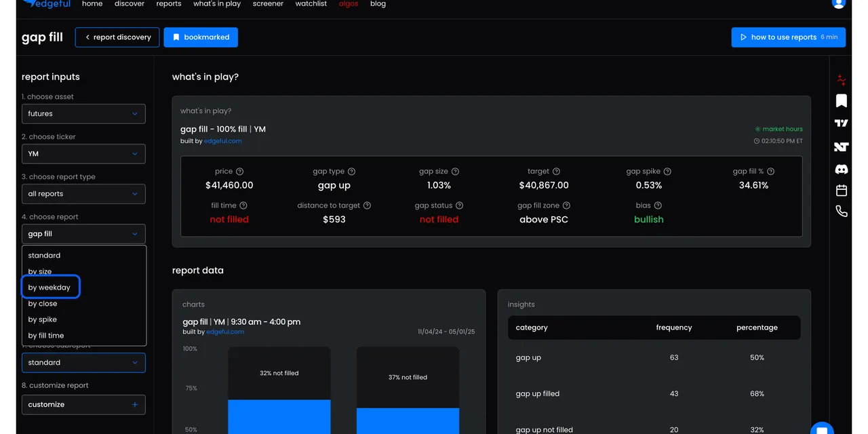Click edgeful logo in top bar
Viewport: 868px width, 434px height.
pos(45,3)
